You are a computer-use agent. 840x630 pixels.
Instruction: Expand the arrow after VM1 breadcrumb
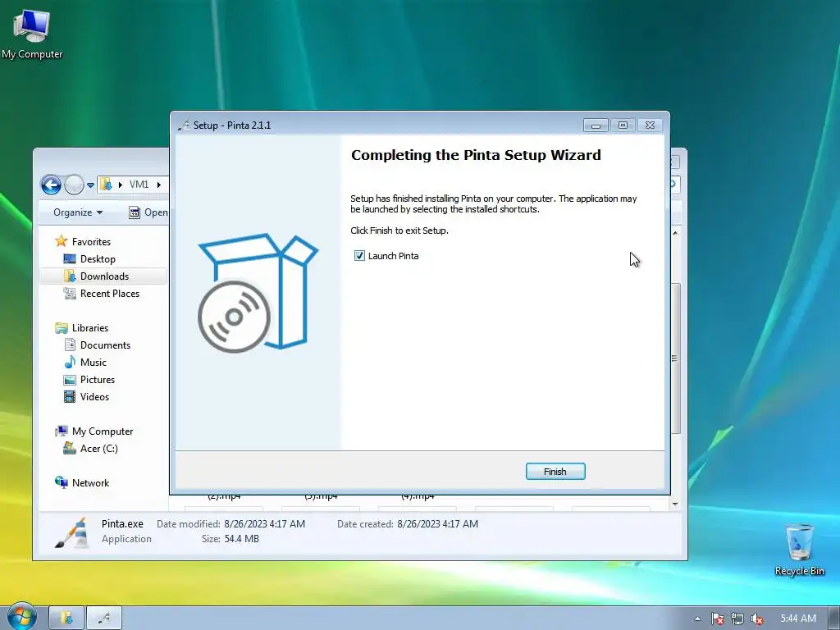coord(159,185)
